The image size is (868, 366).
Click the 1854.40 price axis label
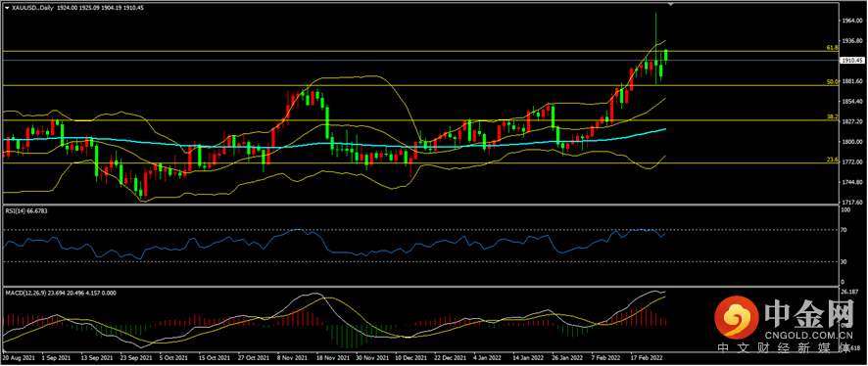pos(852,101)
